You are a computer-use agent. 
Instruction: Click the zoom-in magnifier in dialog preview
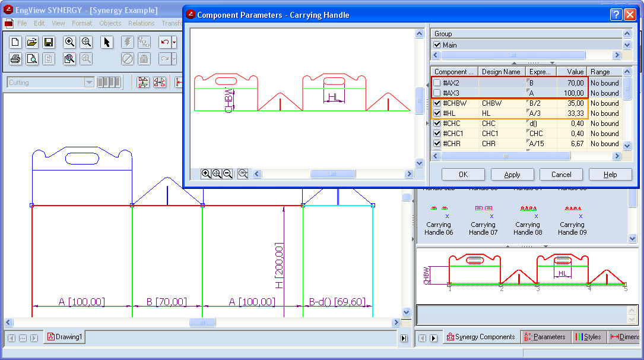click(x=206, y=174)
